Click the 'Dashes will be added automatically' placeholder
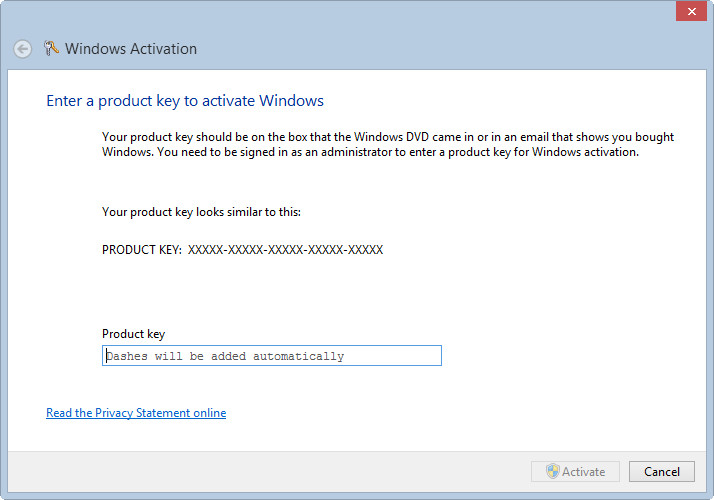Screen dimensions: 714x500 click(225, 356)
